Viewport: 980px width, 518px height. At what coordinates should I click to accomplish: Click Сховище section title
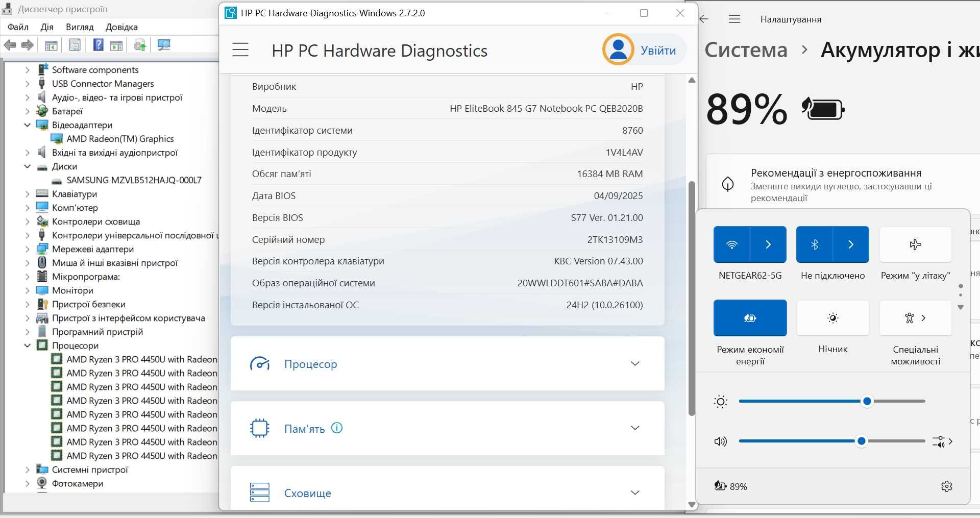pyautogui.click(x=307, y=493)
